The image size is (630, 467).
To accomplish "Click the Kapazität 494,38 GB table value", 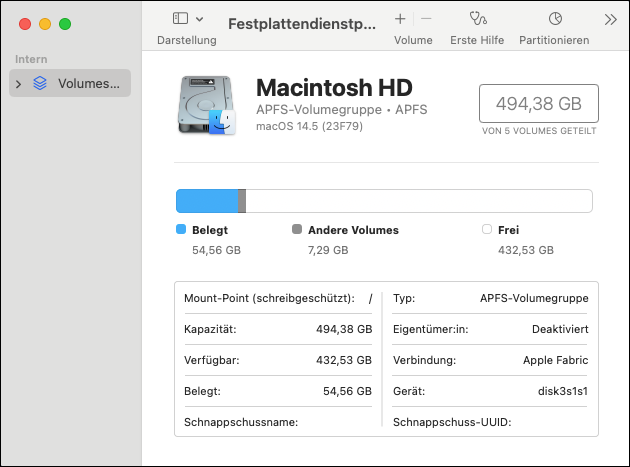I will pyautogui.click(x=344, y=329).
